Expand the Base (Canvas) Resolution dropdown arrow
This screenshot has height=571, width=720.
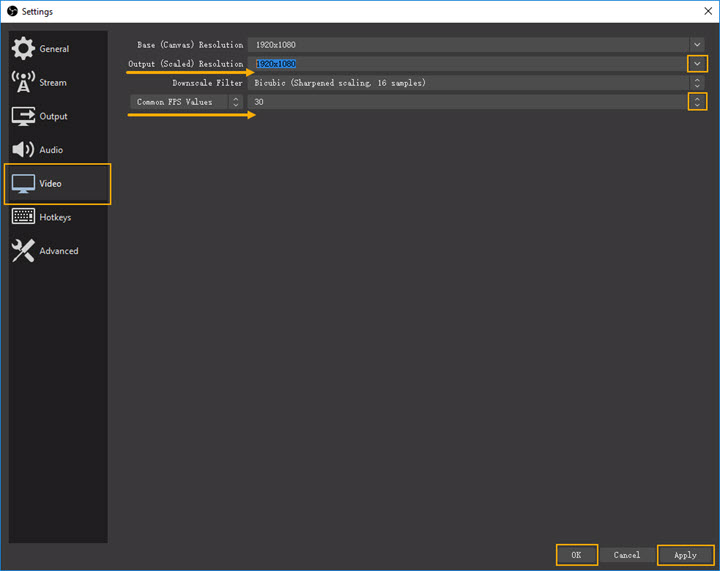[697, 45]
